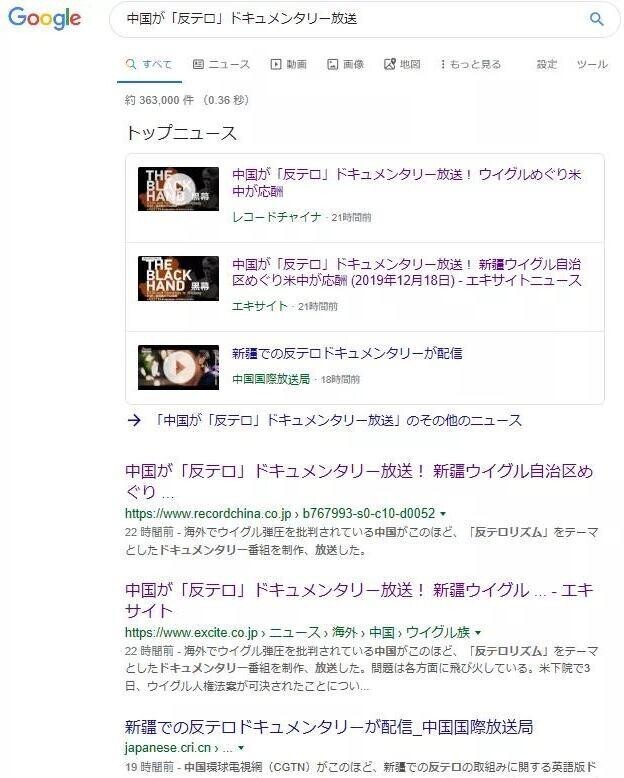
Task: Expand the recordchina.co.jp URL dropdown arrow
Action: 443,514
